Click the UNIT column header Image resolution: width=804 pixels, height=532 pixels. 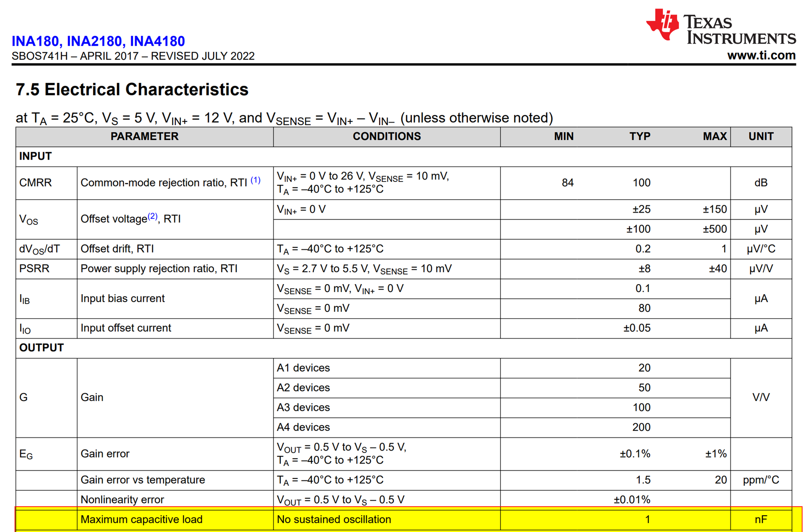(x=761, y=137)
